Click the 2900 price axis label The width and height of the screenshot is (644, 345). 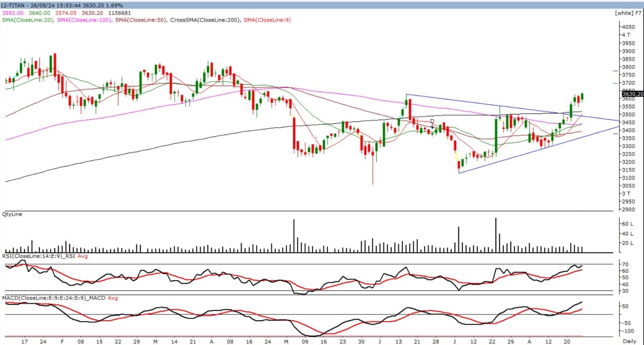coord(628,210)
